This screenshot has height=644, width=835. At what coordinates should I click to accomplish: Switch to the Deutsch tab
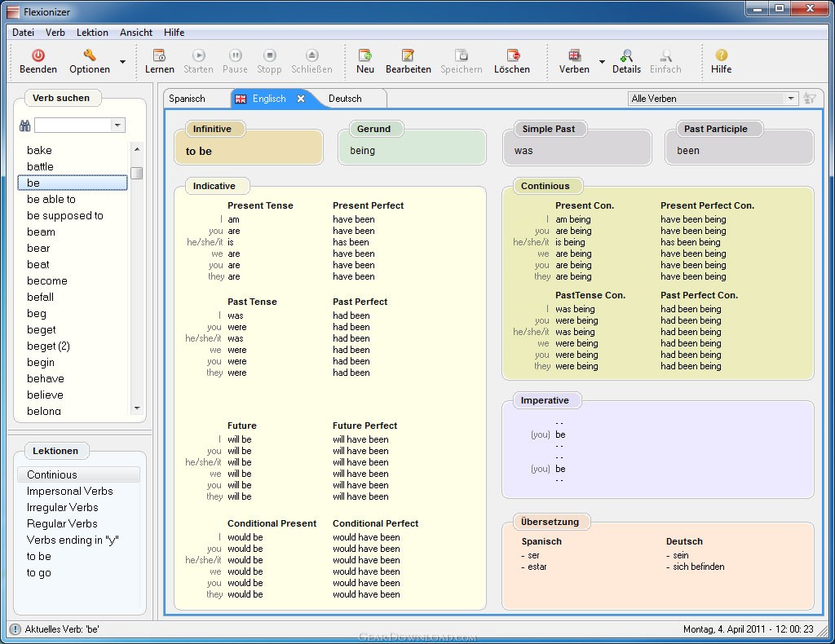click(x=345, y=99)
